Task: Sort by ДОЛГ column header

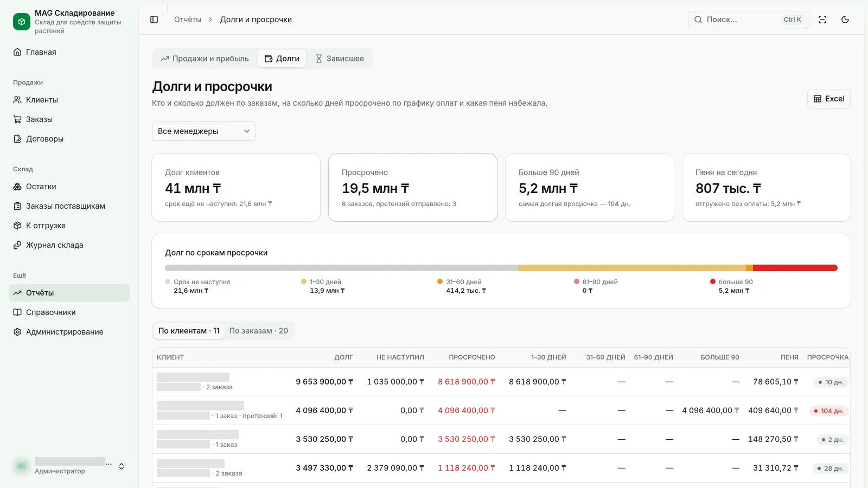Action: point(343,357)
